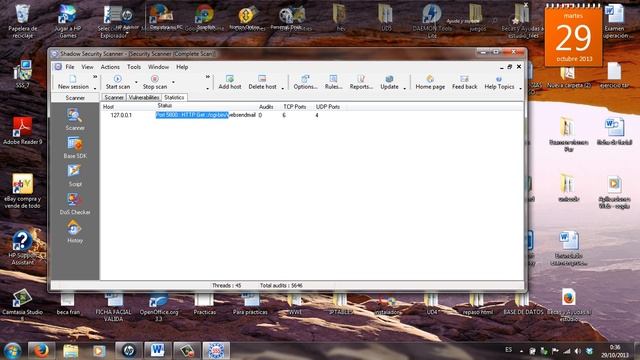The image size is (640, 360).
Task: Switch to the Scanner tab
Action: coord(114,98)
